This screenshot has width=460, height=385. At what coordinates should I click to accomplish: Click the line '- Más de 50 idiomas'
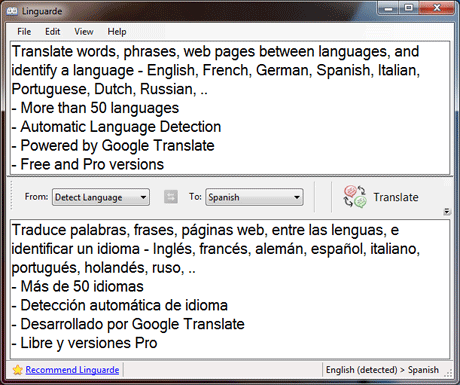[78, 286]
